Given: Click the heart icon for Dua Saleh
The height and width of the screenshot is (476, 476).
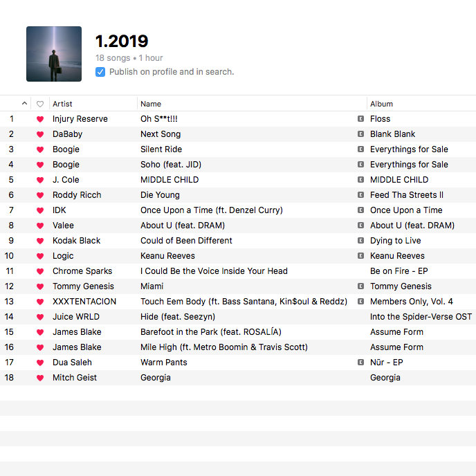Looking at the screenshot, I should (39, 363).
